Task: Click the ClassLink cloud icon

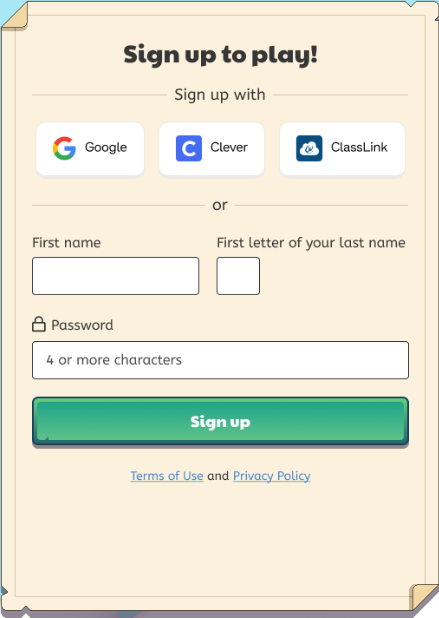Action: pyautogui.click(x=309, y=148)
